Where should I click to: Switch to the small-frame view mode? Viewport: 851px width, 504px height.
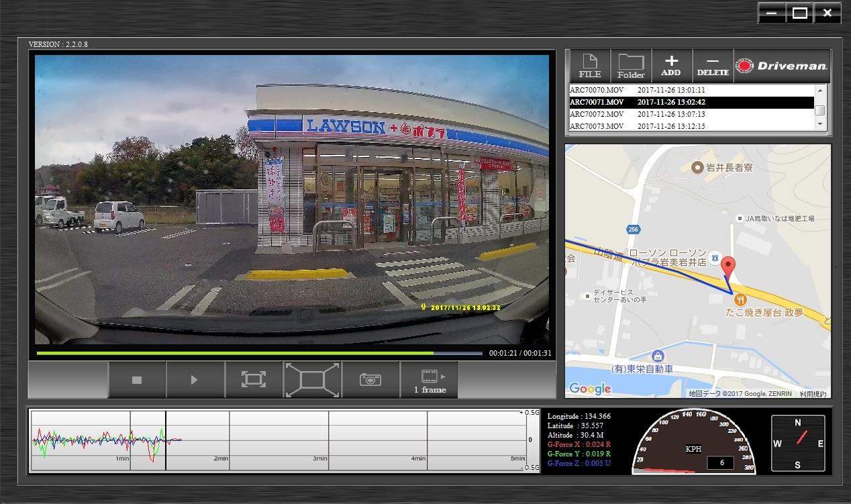click(253, 380)
